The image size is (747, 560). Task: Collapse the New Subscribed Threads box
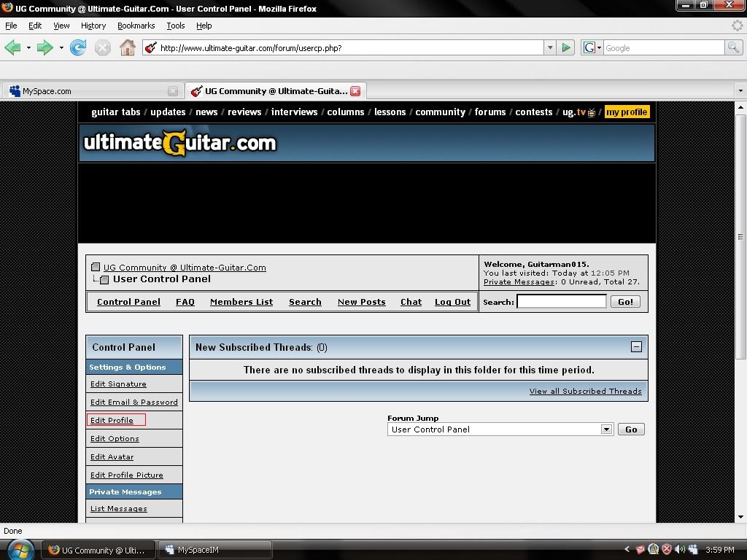tap(636, 346)
